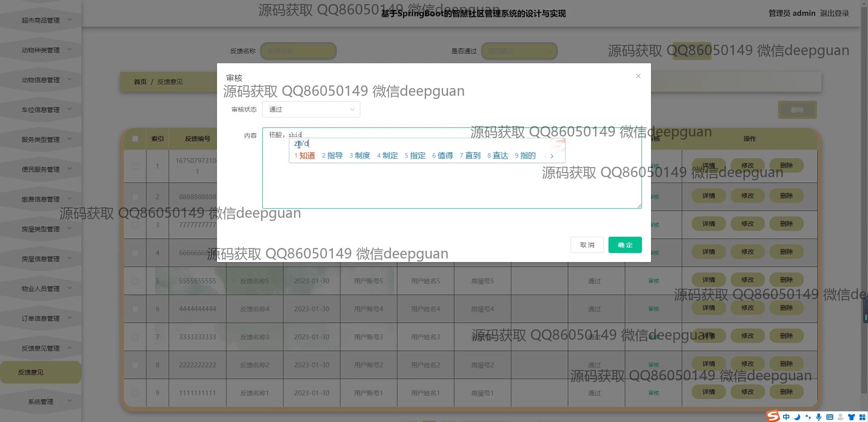Click the moon icon in IME toolbar

tap(797, 417)
